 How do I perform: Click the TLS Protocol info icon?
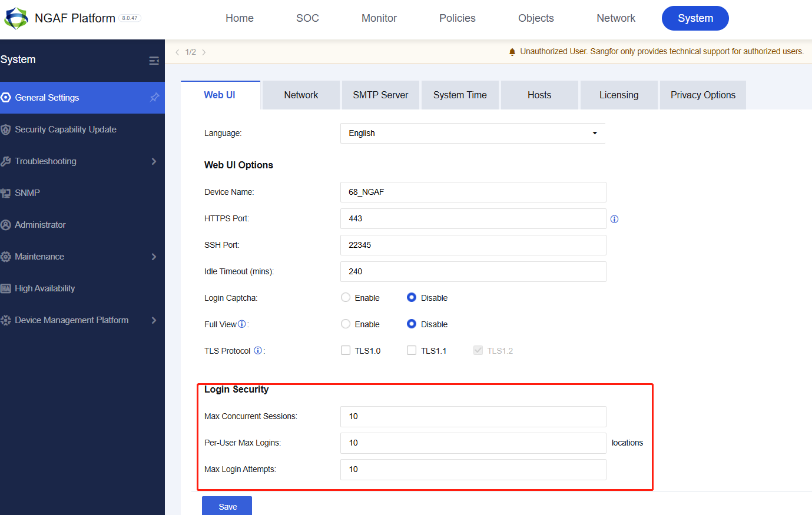click(x=258, y=351)
